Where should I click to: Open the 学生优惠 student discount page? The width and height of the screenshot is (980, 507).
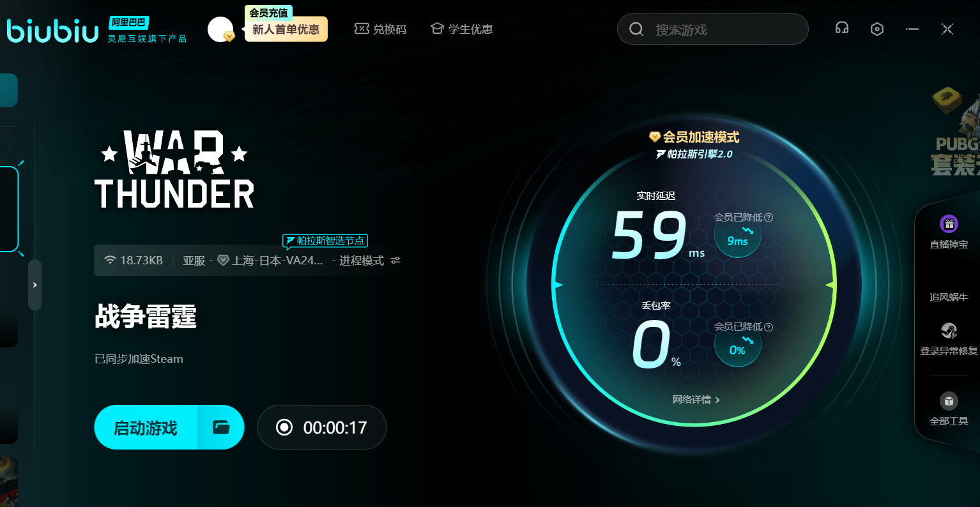(461, 29)
